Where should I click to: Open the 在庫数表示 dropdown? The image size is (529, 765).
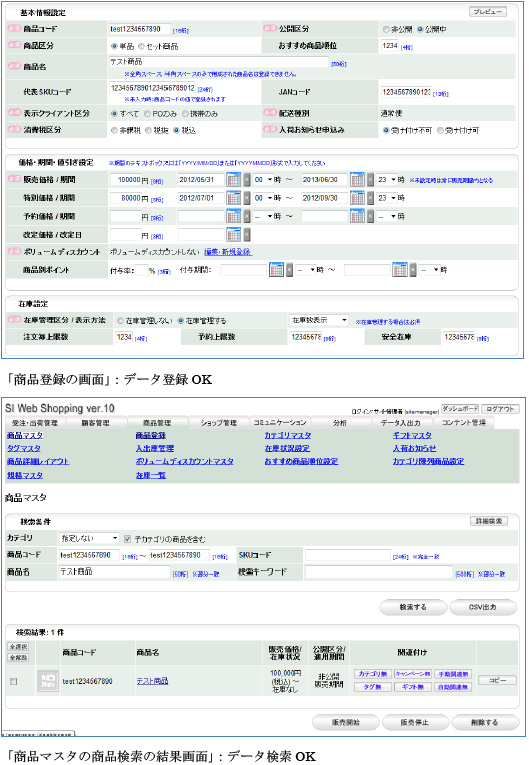[319, 320]
